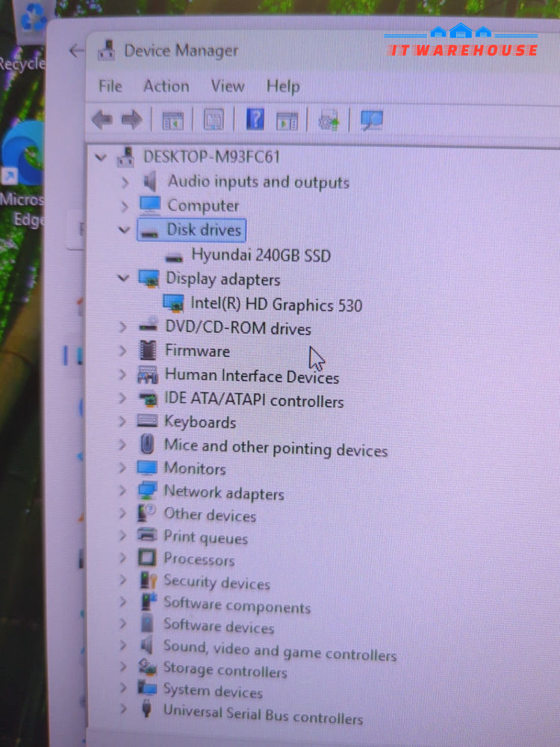The width and height of the screenshot is (560, 747).
Task: Click Show/Hide Console Tree toolbar icon
Action: coord(172,120)
